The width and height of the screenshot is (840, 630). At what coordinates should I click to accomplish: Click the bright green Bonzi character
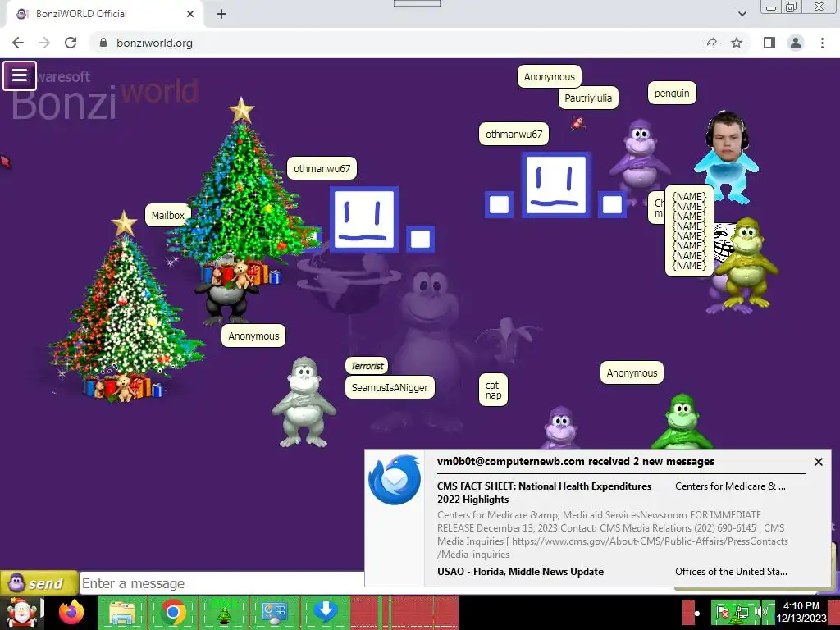pos(682,422)
